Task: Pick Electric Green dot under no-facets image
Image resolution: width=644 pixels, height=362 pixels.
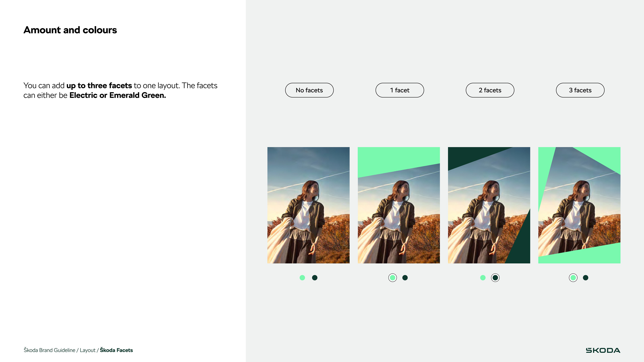Action: (302, 278)
